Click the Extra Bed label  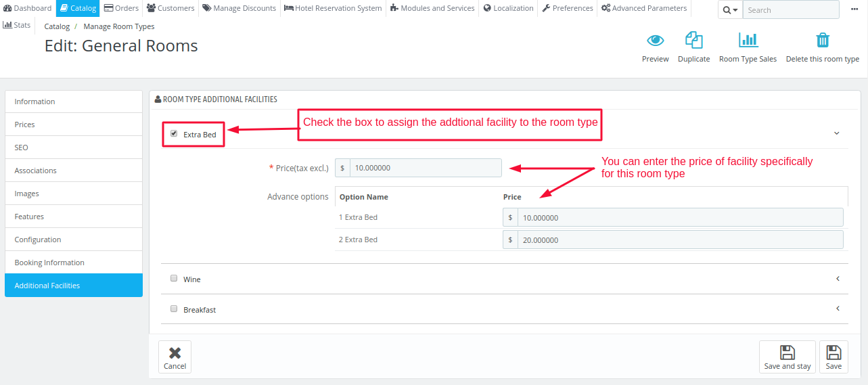(x=200, y=135)
